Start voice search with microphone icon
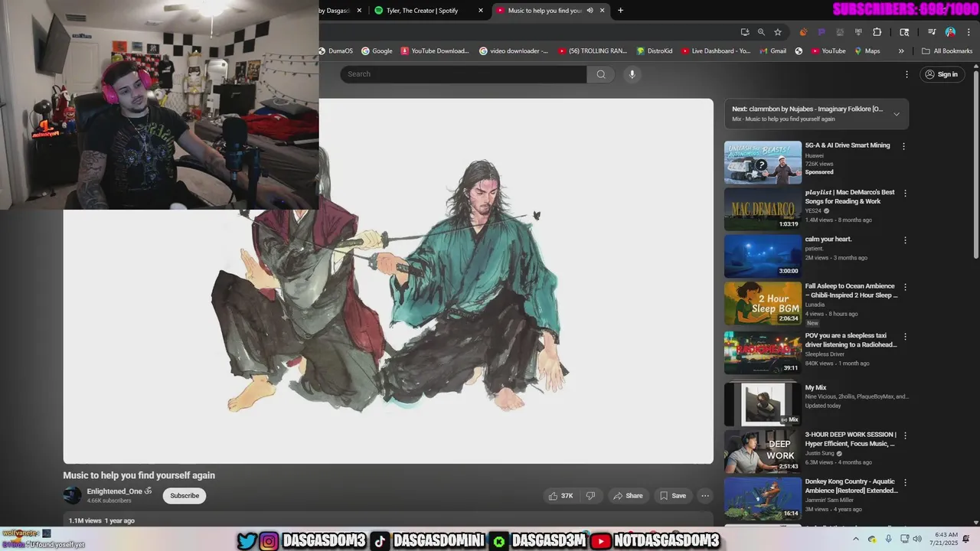Screen dimensions: 980x551 coord(632,74)
